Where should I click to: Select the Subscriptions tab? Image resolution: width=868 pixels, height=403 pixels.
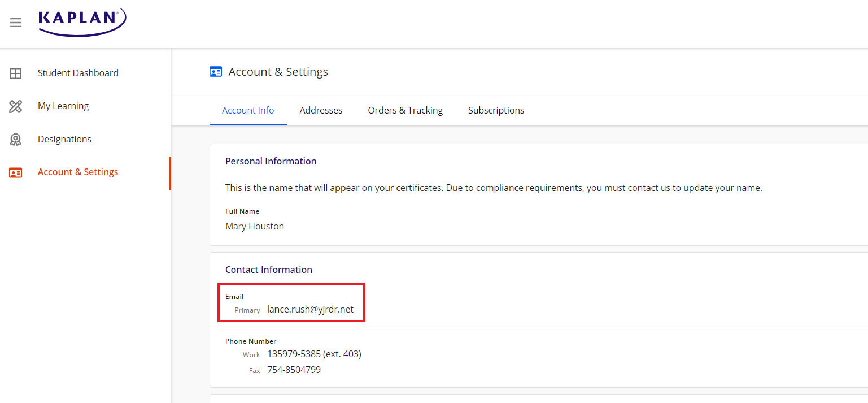(496, 110)
